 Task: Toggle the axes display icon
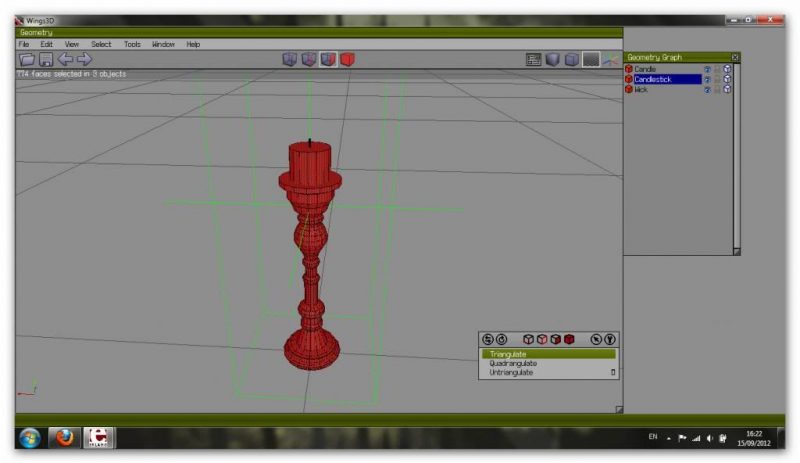point(609,60)
